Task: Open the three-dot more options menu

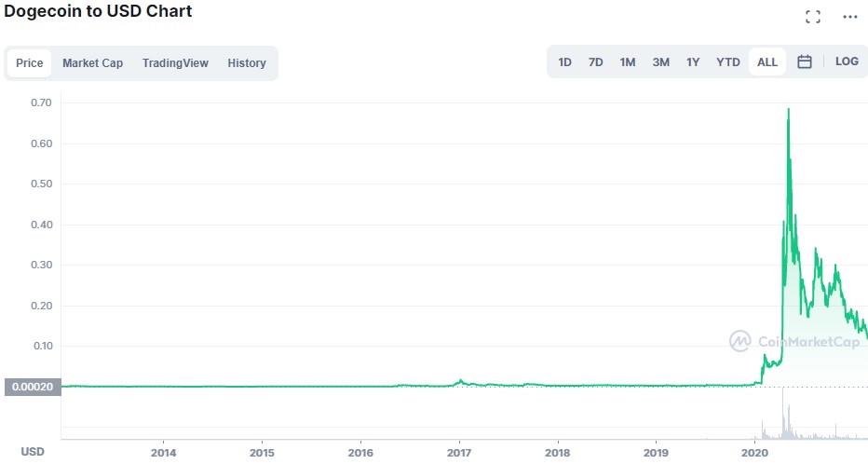Action: 850,17
